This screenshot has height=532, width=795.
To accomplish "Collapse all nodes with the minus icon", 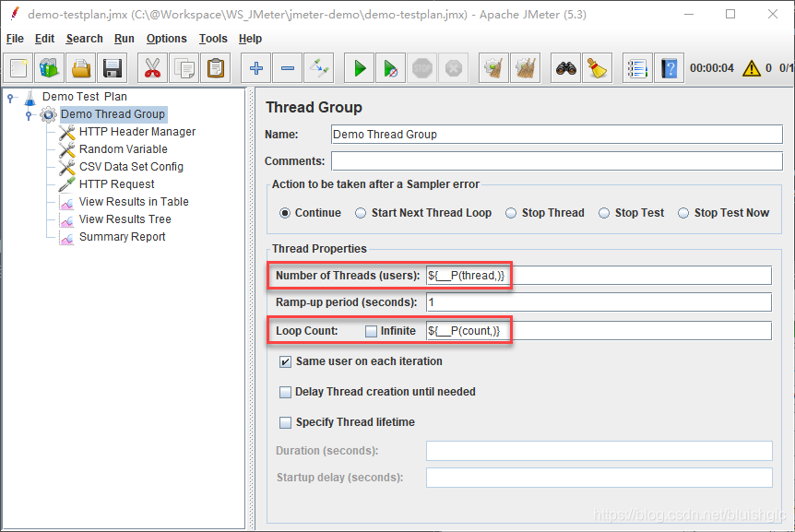I will pyautogui.click(x=288, y=68).
